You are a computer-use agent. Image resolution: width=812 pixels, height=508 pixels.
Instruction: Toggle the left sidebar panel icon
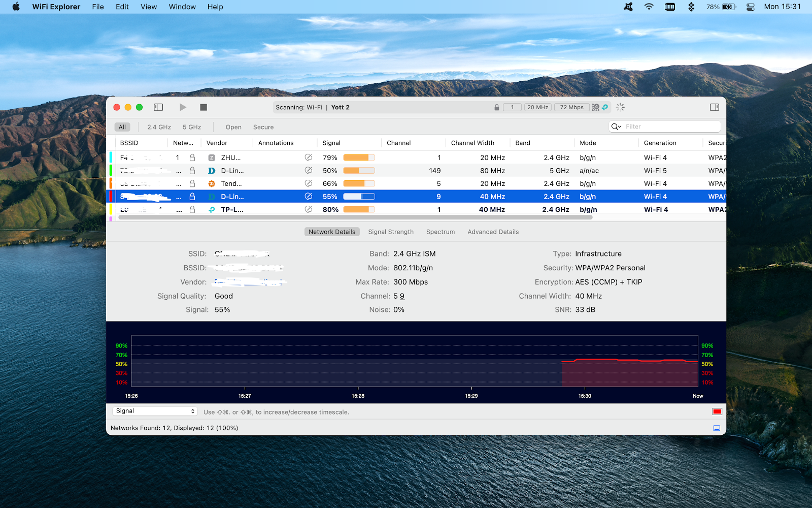(x=158, y=107)
